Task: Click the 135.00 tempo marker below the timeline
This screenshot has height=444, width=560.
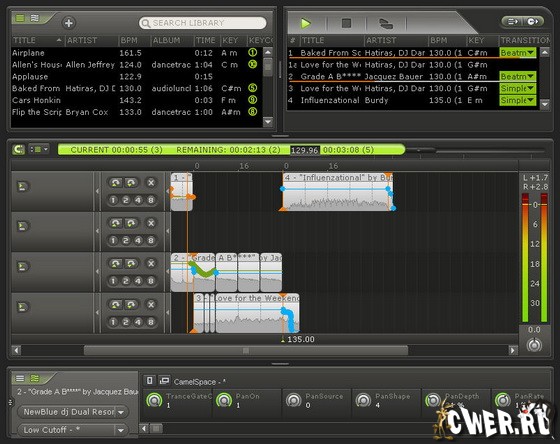Action: click(298, 339)
